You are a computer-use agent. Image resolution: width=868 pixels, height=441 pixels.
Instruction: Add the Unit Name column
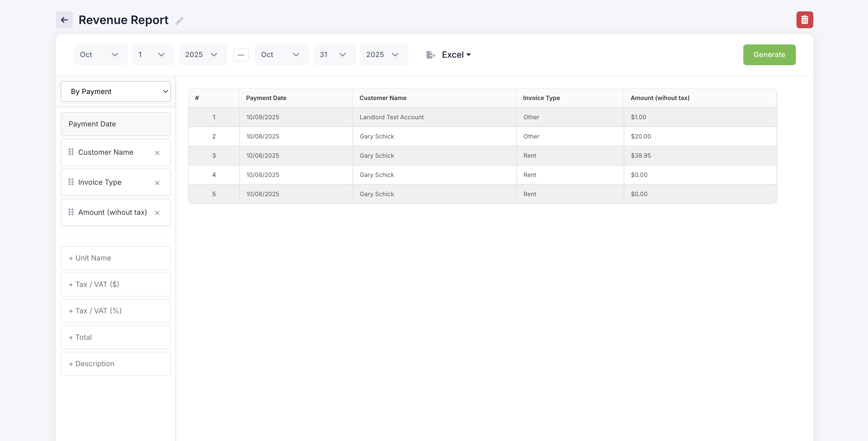tap(116, 258)
